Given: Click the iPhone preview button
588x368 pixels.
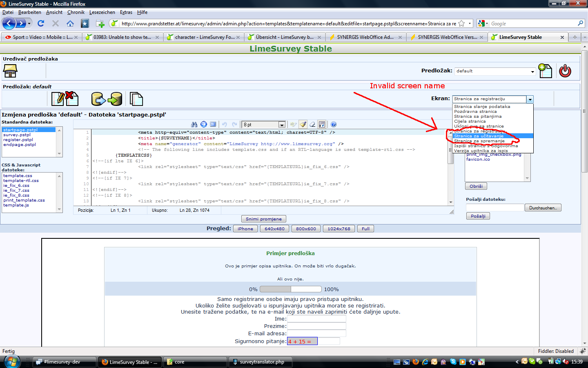Looking at the screenshot, I should (x=245, y=229).
